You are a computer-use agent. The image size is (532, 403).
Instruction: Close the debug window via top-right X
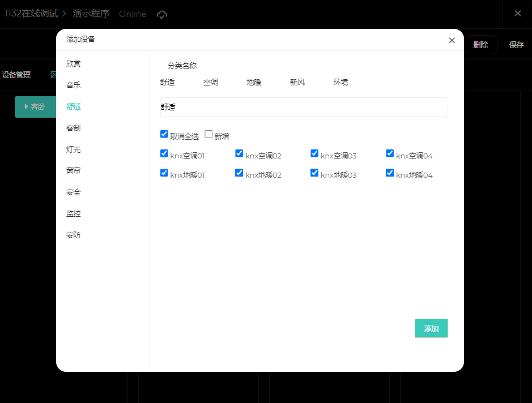[517, 14]
